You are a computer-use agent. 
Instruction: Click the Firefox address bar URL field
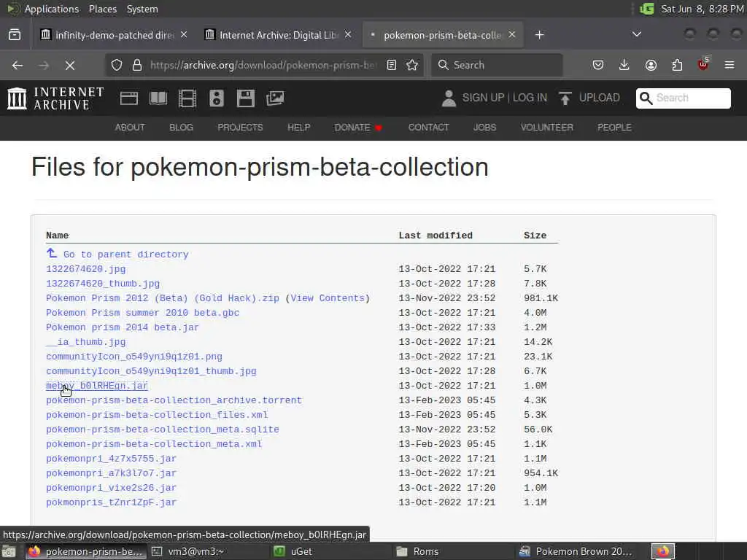coord(263,65)
